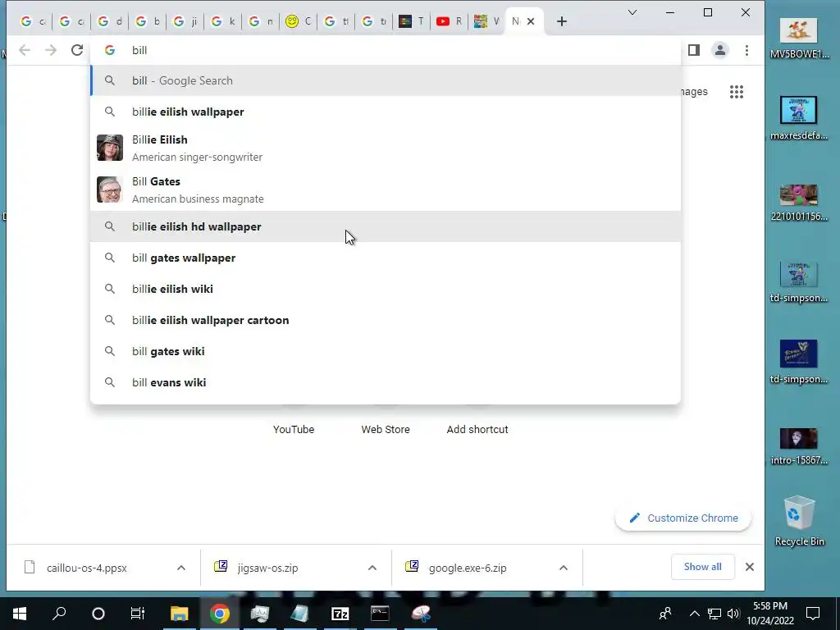Open the People icon in system tray
The width and height of the screenshot is (840, 630).
point(665,613)
